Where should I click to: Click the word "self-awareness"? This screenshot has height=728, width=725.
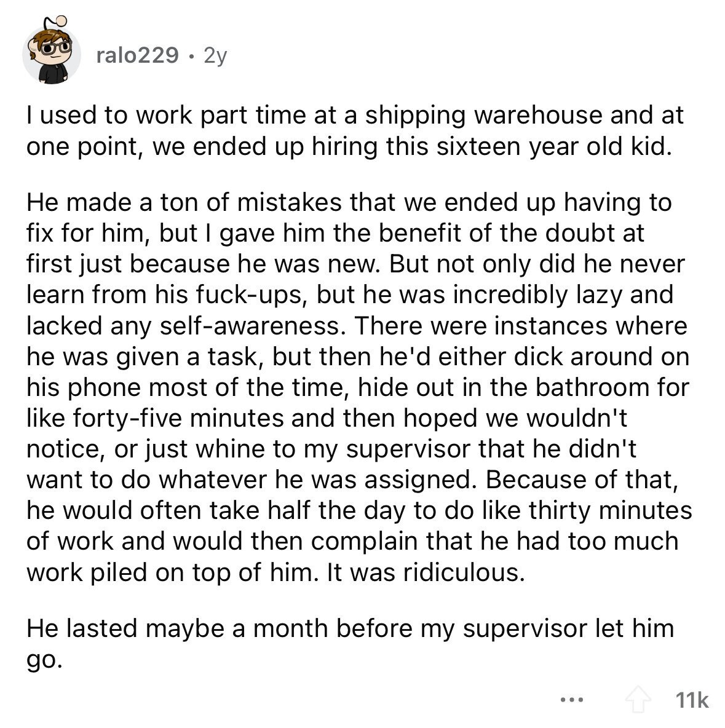pos(253,325)
